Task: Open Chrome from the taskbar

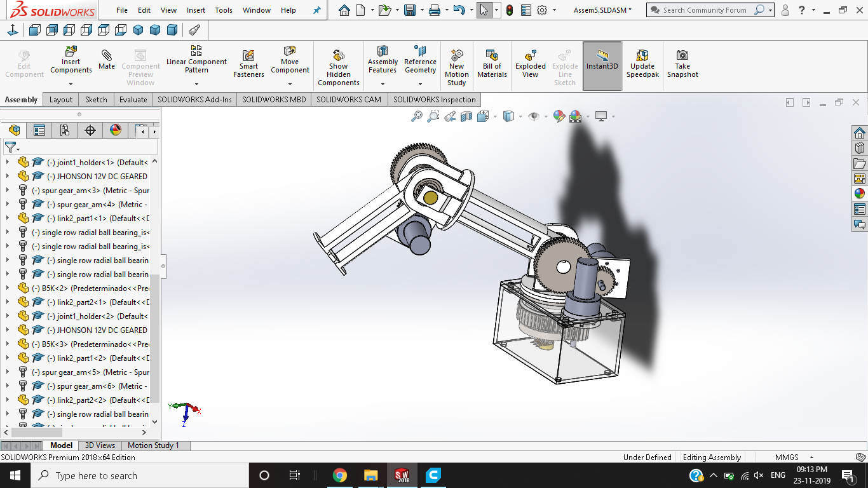Action: click(339, 475)
